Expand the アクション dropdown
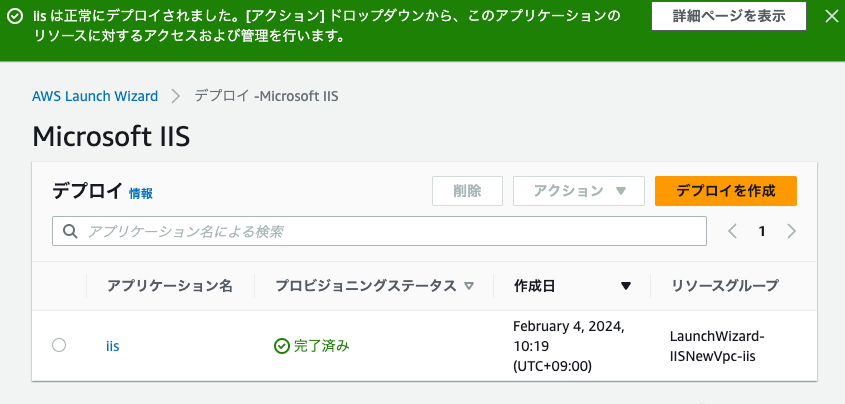The image size is (845, 404). coord(579,191)
